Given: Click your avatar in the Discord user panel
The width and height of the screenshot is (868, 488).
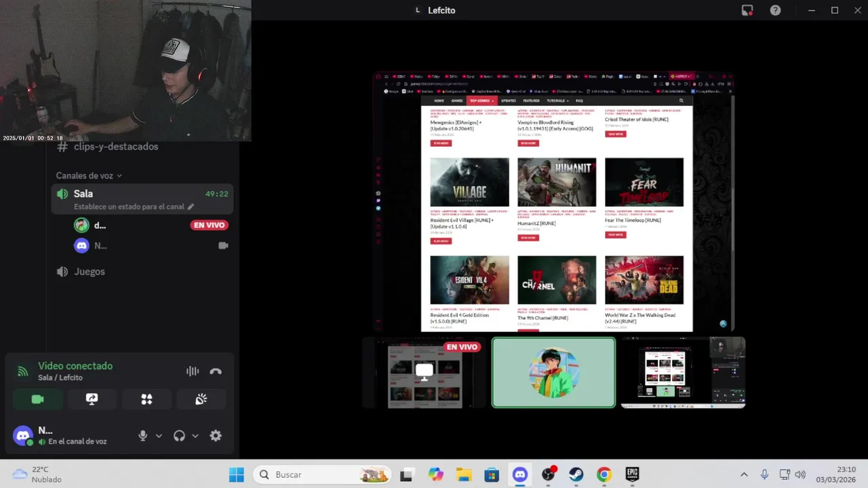Looking at the screenshot, I should 23,436.
